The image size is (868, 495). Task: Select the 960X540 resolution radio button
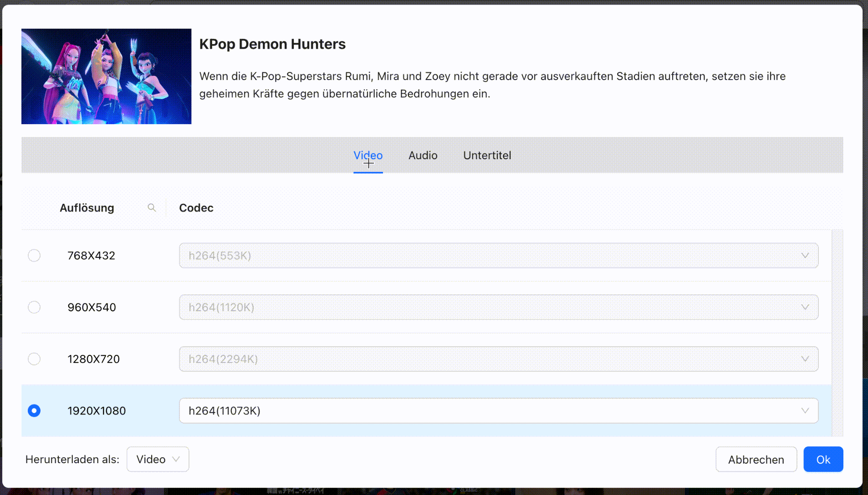click(34, 307)
